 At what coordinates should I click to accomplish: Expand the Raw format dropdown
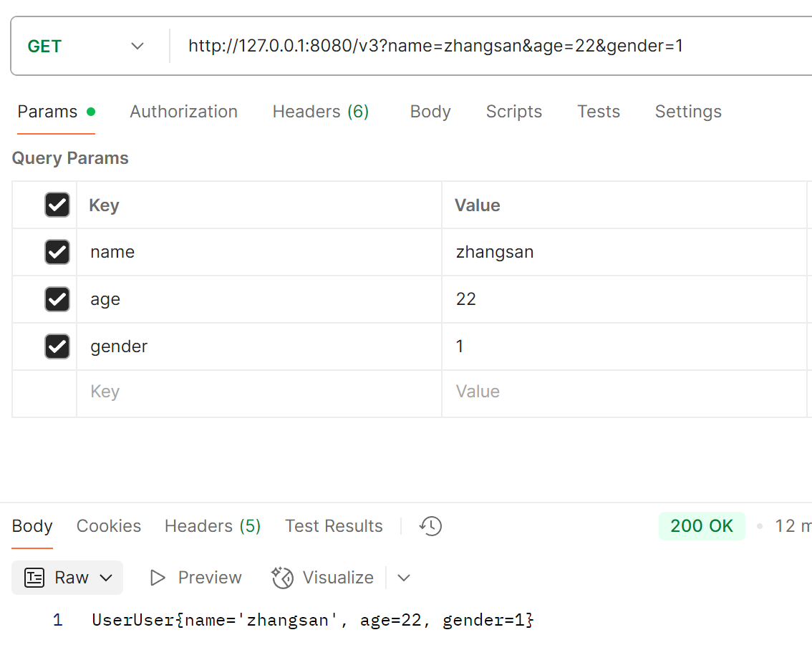tap(106, 578)
